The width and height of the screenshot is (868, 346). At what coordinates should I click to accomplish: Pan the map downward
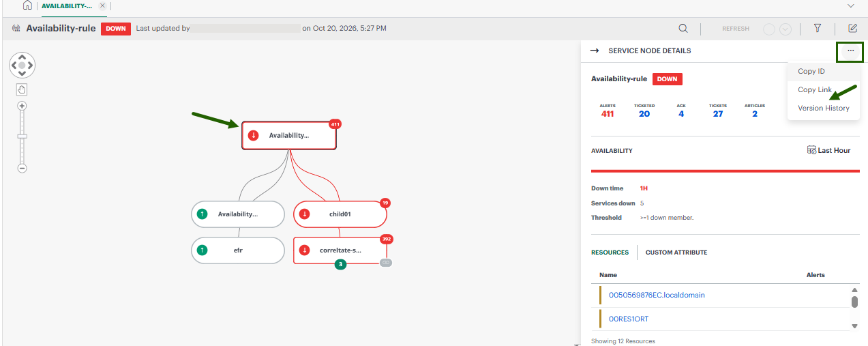coord(22,73)
